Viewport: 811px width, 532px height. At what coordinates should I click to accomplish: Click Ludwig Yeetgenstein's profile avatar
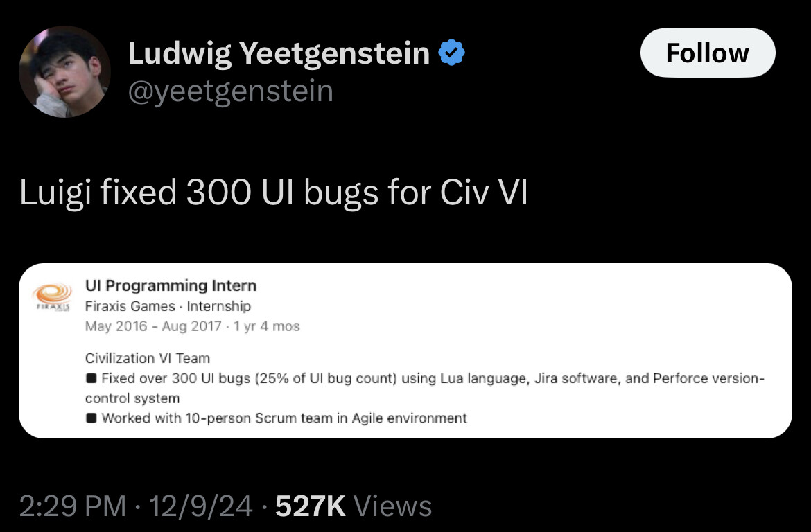[64, 71]
